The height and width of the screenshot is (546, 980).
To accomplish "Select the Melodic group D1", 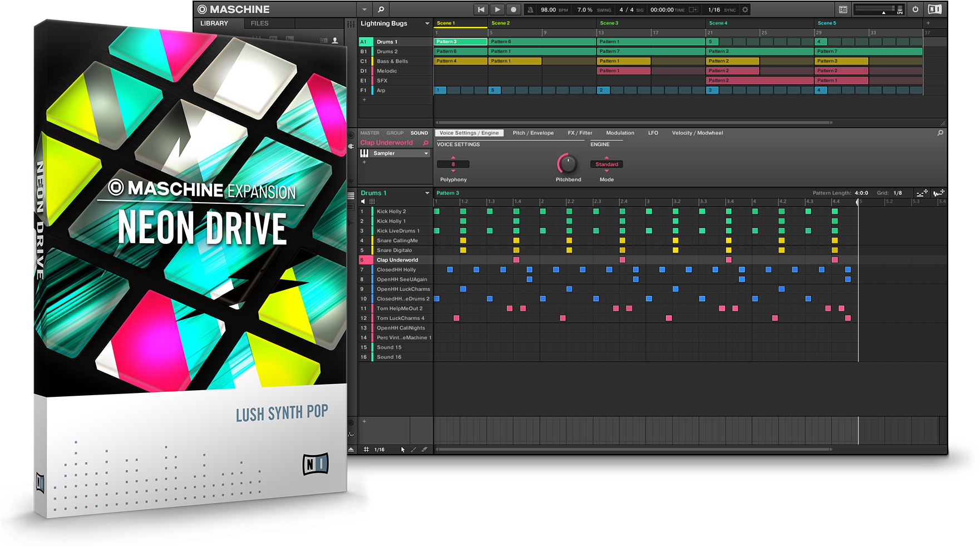I will (396, 71).
